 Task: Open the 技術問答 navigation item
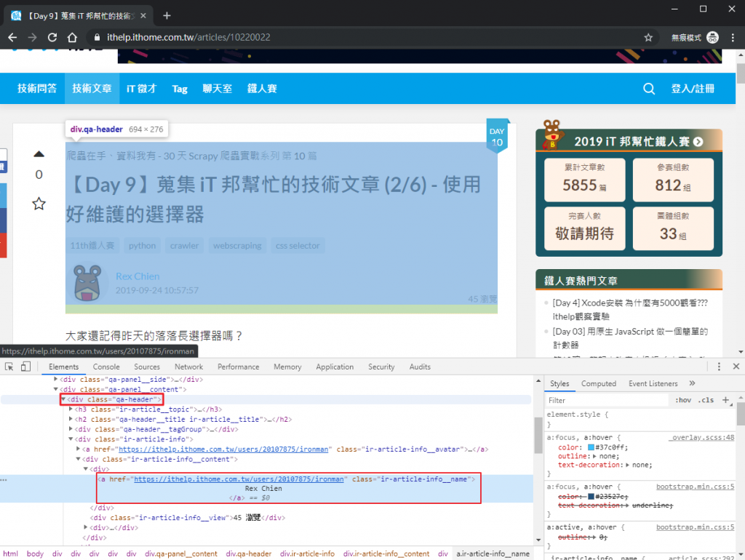click(x=37, y=89)
